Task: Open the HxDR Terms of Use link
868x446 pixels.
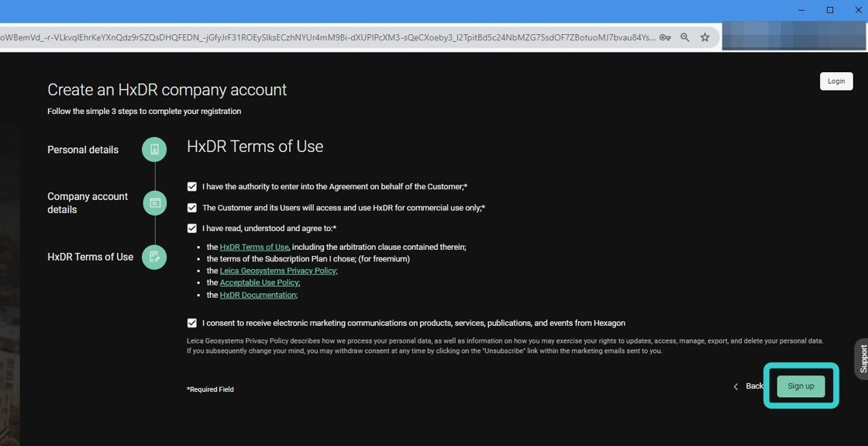Action: point(254,247)
